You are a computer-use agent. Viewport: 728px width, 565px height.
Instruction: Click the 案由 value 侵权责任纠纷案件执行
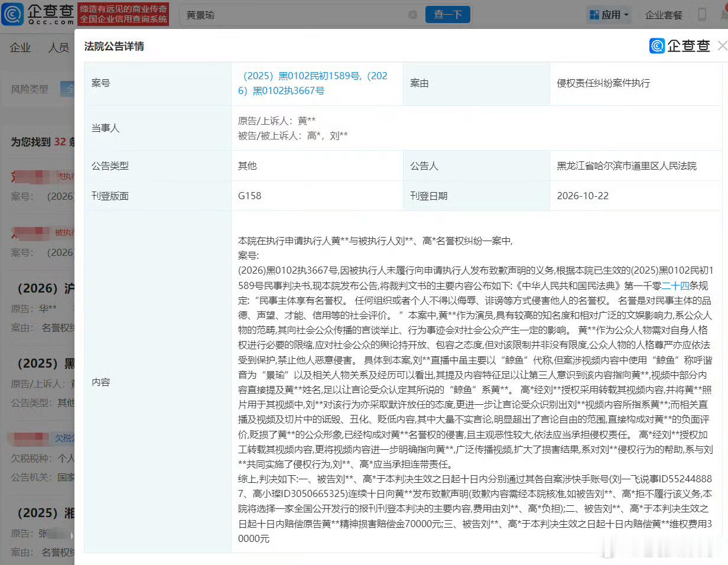point(604,83)
